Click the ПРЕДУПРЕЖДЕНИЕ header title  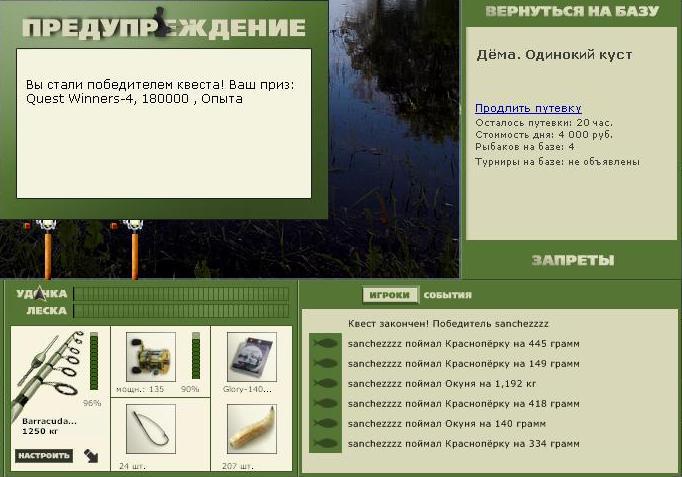pos(164,27)
